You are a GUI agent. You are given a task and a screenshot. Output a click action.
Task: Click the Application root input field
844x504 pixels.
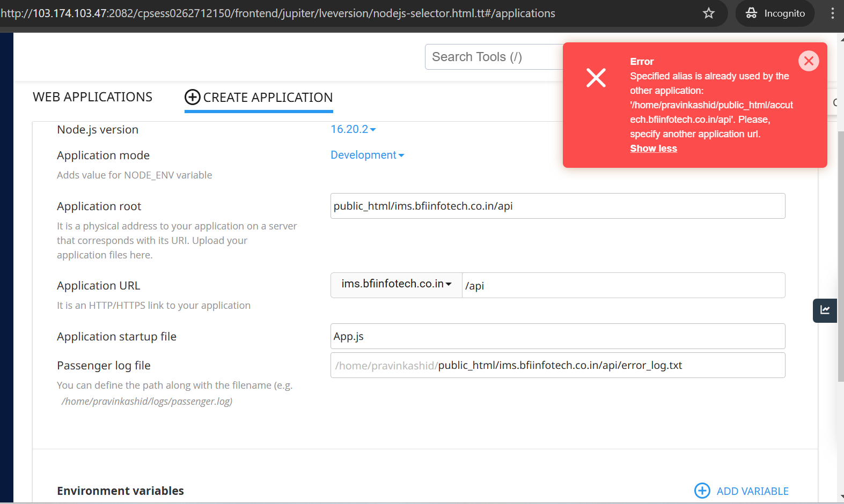coord(557,206)
